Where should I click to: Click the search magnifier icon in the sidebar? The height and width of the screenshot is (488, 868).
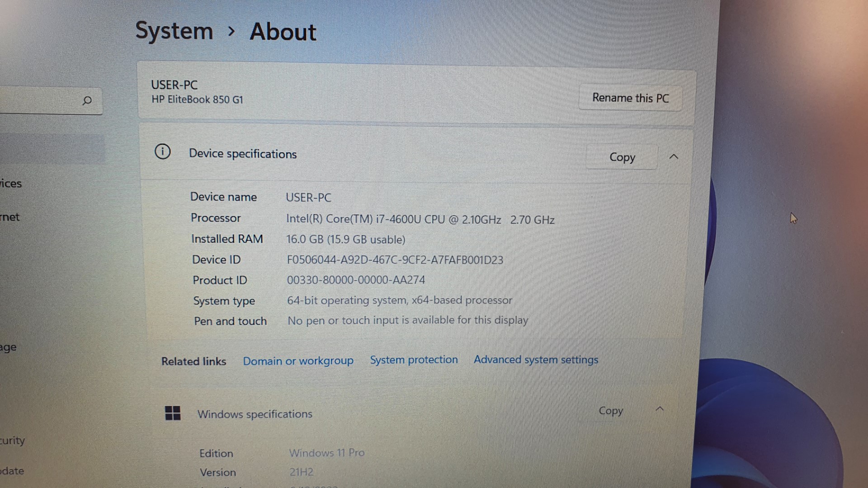point(87,100)
